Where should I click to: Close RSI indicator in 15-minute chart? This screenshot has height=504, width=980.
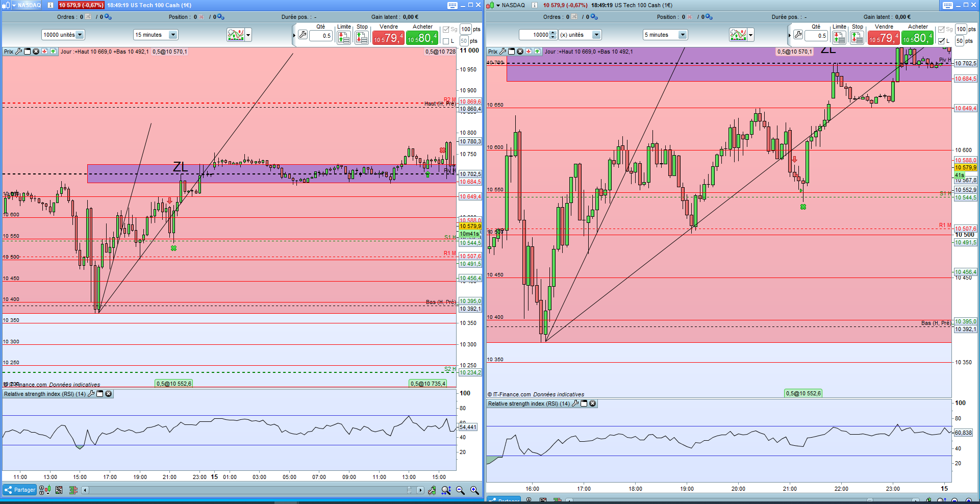coord(109,394)
